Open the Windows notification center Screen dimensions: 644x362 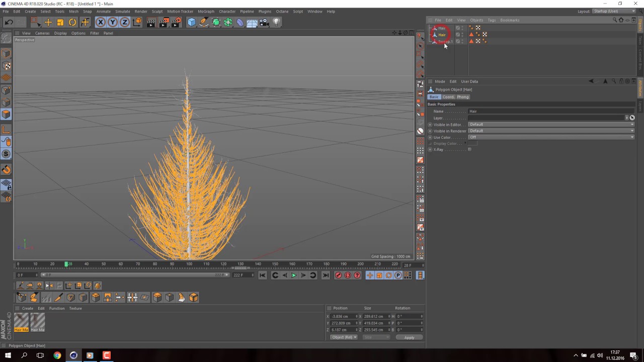pyautogui.click(x=633, y=355)
